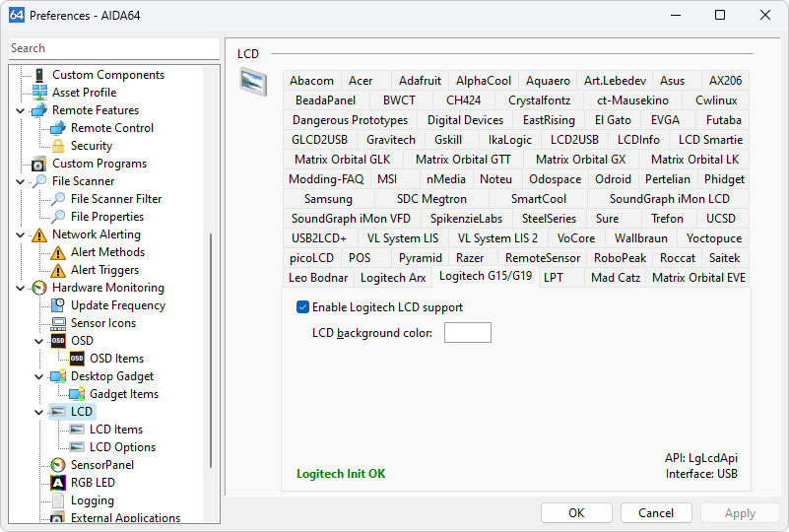Pick the LCD background color swatch
The width and height of the screenshot is (789, 532).
click(467, 333)
